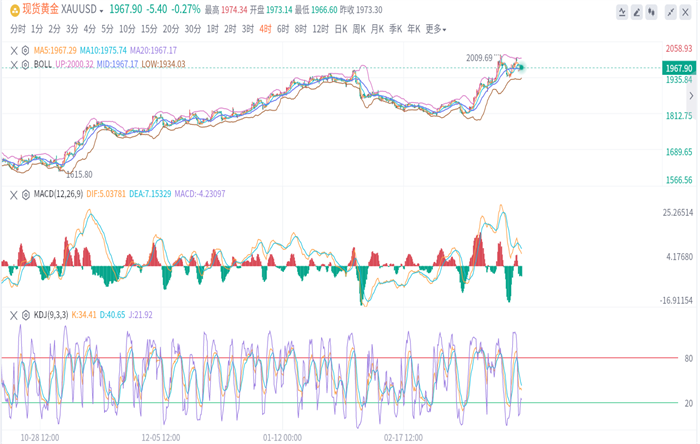This screenshot has width=700, height=444.
Task: Select the drawing pencil tool
Action: click(x=637, y=12)
